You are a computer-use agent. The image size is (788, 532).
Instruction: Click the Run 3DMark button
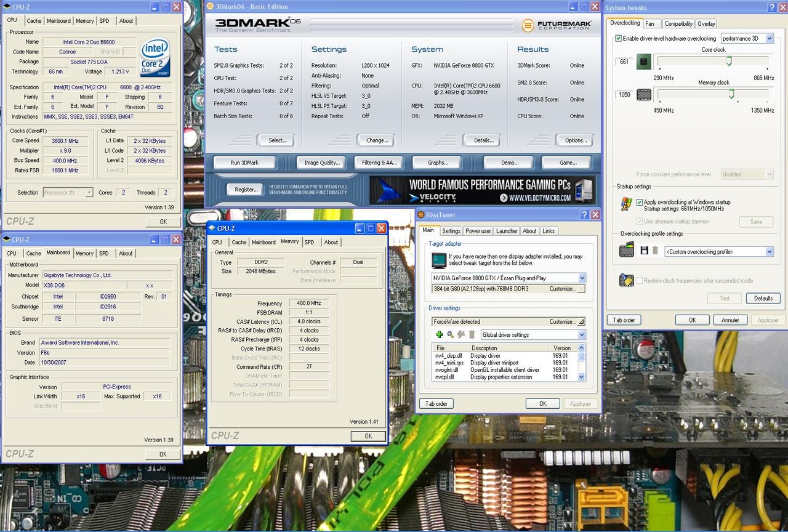pos(244,163)
